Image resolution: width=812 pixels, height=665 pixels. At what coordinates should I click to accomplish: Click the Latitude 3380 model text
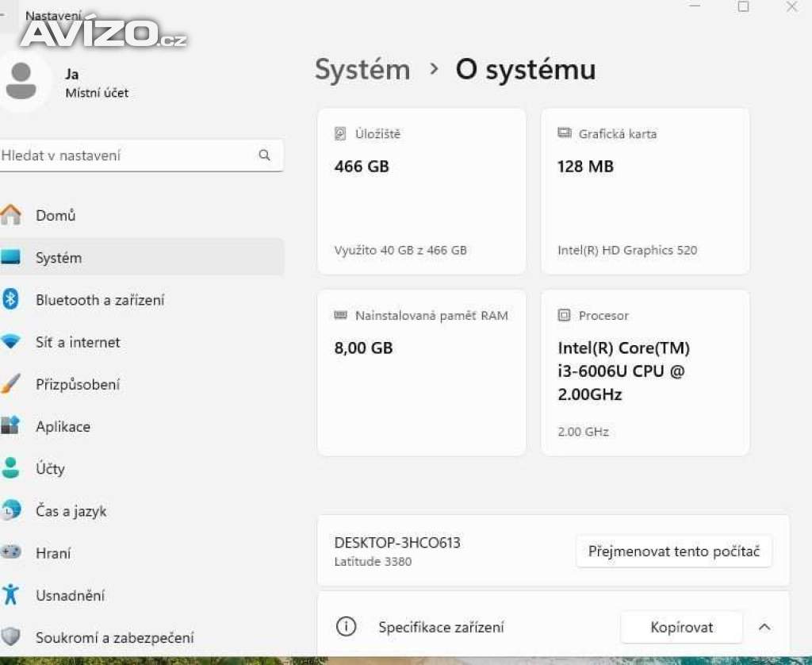[x=373, y=561]
